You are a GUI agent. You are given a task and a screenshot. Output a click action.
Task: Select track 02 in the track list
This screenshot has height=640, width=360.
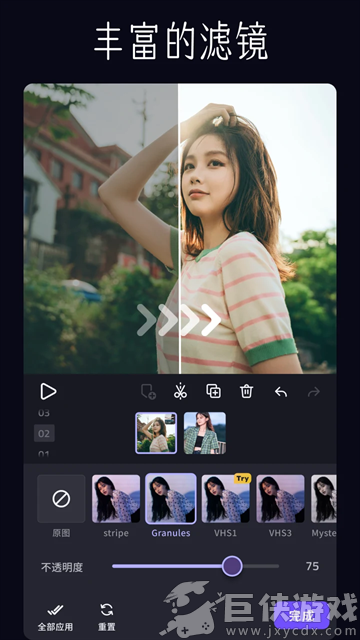click(x=44, y=433)
